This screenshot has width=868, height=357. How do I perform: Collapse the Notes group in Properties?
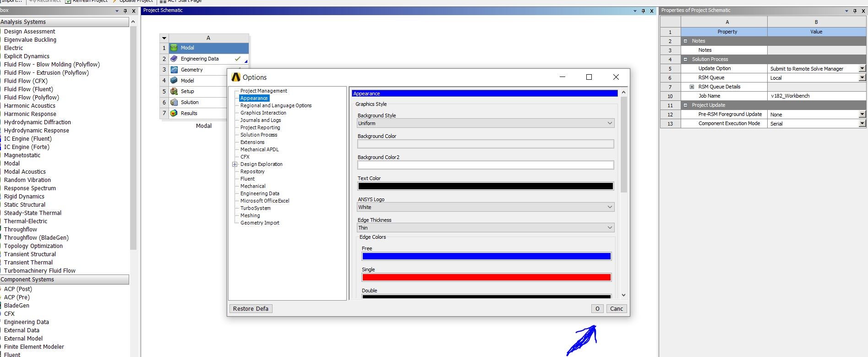[685, 41]
